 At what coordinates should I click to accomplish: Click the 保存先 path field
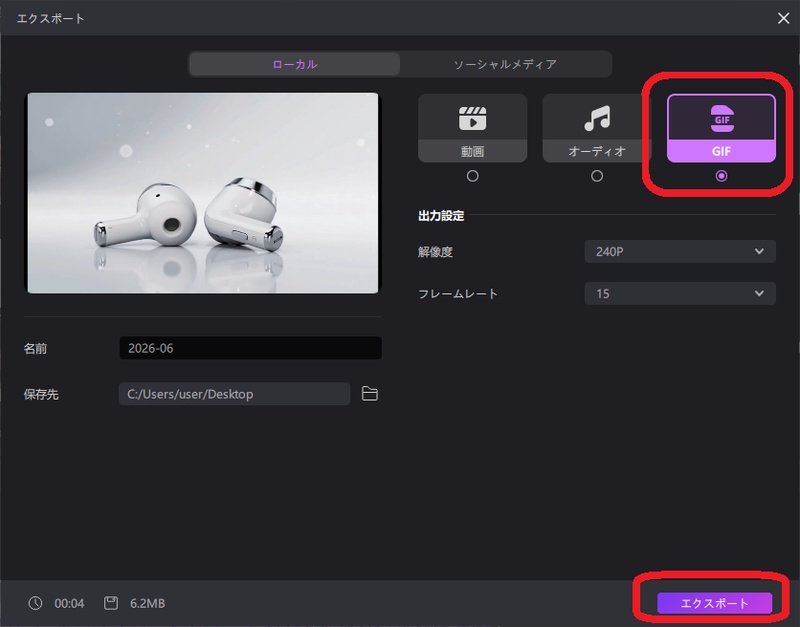pyautogui.click(x=234, y=394)
